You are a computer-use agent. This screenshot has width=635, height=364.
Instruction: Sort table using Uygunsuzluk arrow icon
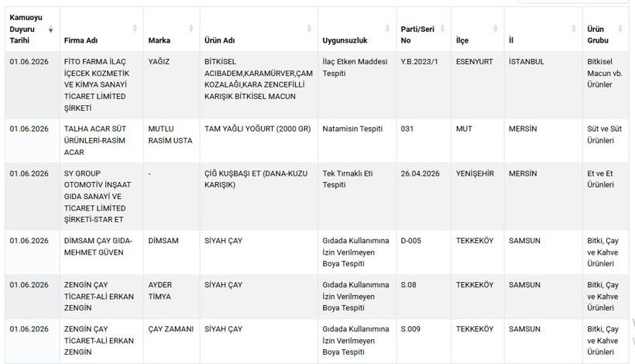387,29
